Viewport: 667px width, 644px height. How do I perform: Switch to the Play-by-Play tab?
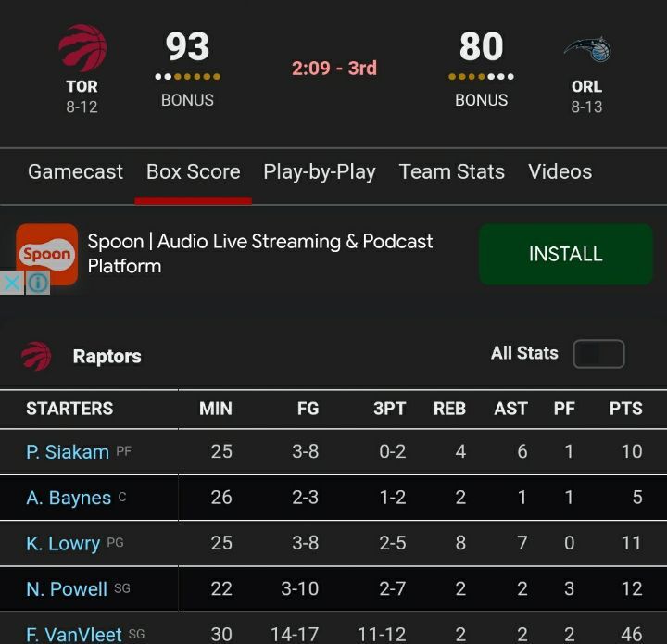[319, 172]
